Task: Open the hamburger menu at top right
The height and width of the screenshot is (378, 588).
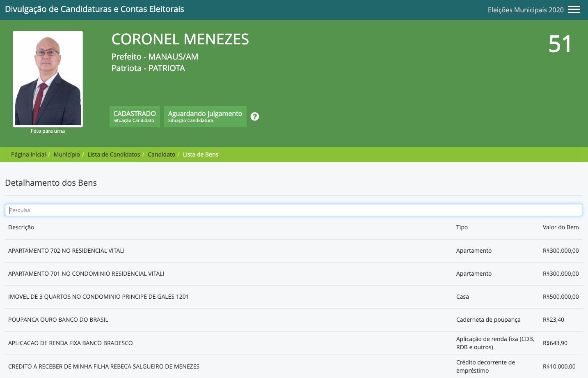Action: [574, 9]
